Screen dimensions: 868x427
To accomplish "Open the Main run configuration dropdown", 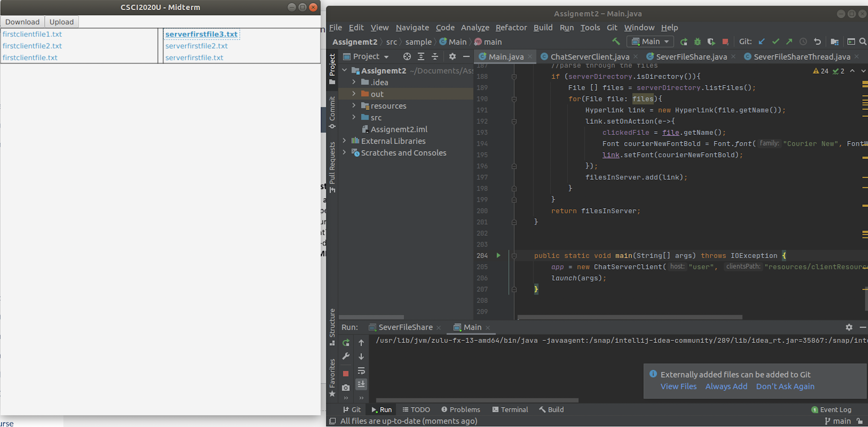I will pyautogui.click(x=650, y=42).
